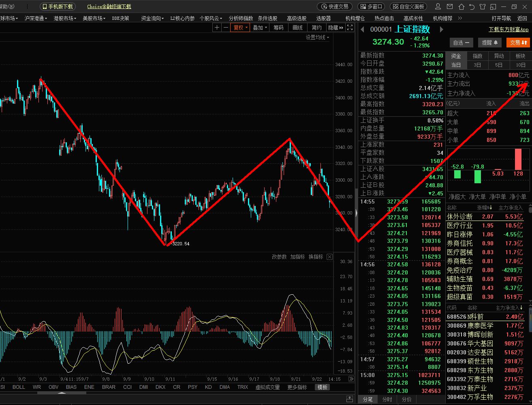Open 叠加 overlay dropdown
This screenshot has width=532, height=405.
[260, 28]
